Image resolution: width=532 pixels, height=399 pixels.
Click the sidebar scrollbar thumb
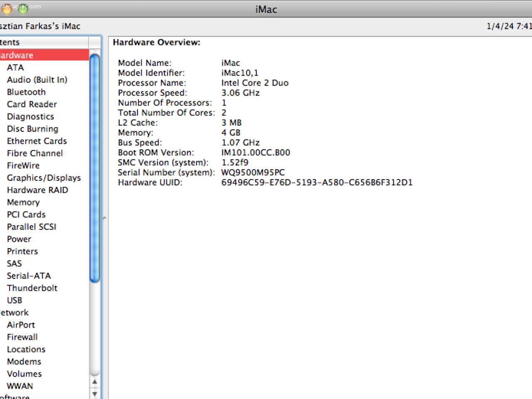pos(95,168)
